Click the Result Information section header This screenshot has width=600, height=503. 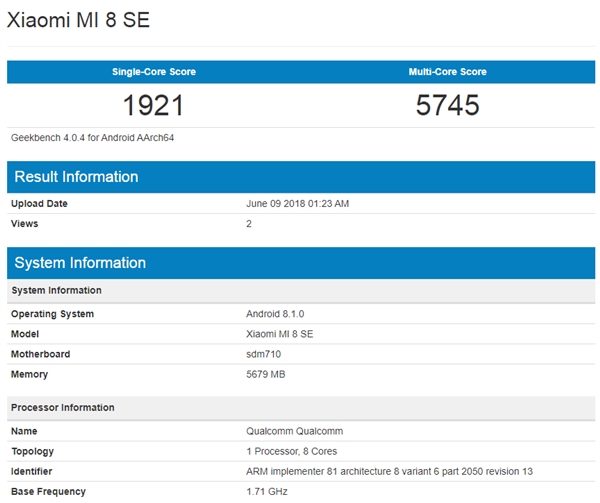(x=75, y=177)
